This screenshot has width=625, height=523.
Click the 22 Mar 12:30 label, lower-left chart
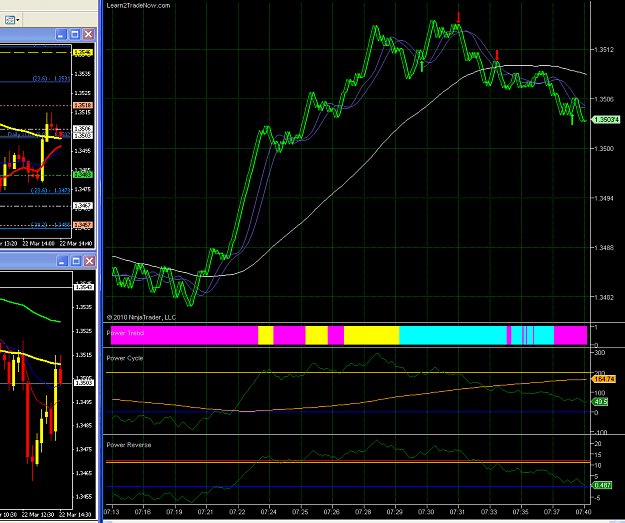point(38,515)
